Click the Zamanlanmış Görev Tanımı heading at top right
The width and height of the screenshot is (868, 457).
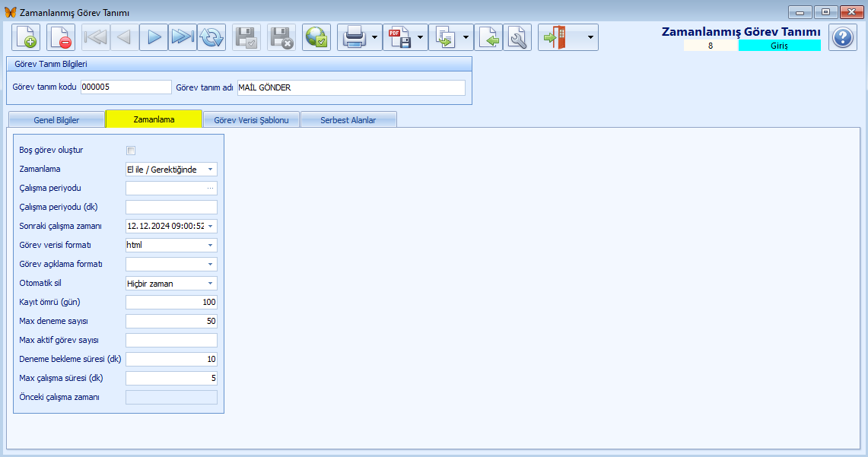pos(741,31)
